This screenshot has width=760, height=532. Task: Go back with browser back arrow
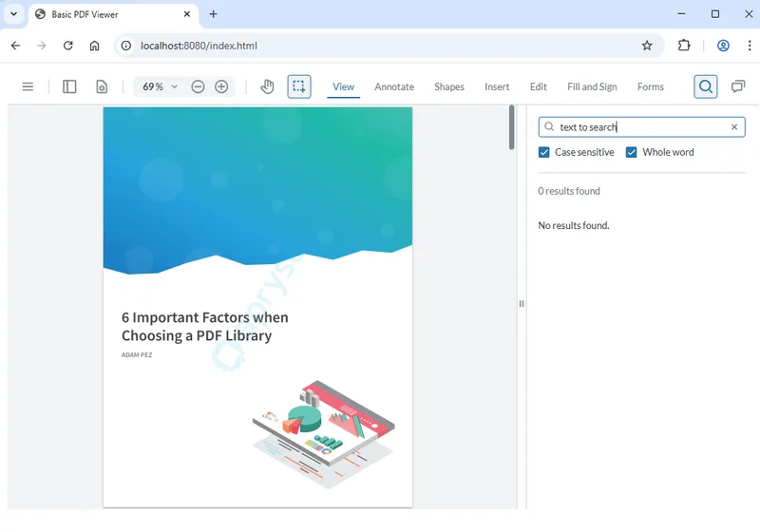[15, 46]
